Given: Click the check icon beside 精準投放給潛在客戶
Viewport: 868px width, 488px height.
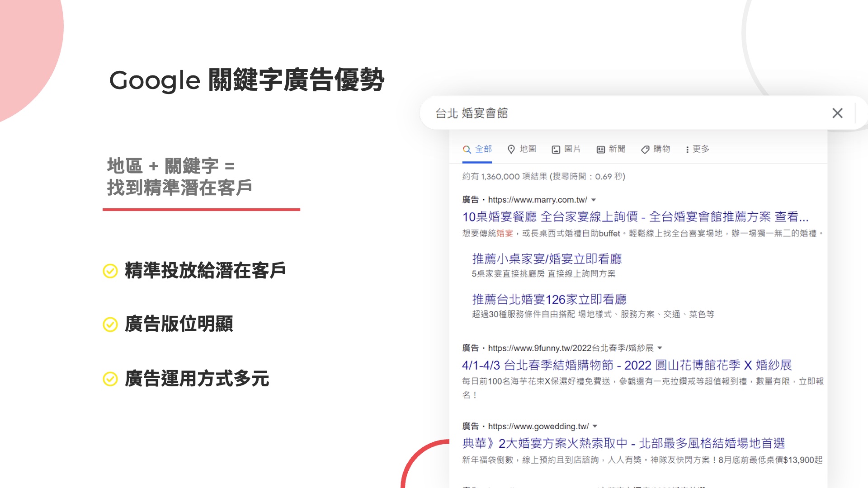Looking at the screenshot, I should (110, 271).
